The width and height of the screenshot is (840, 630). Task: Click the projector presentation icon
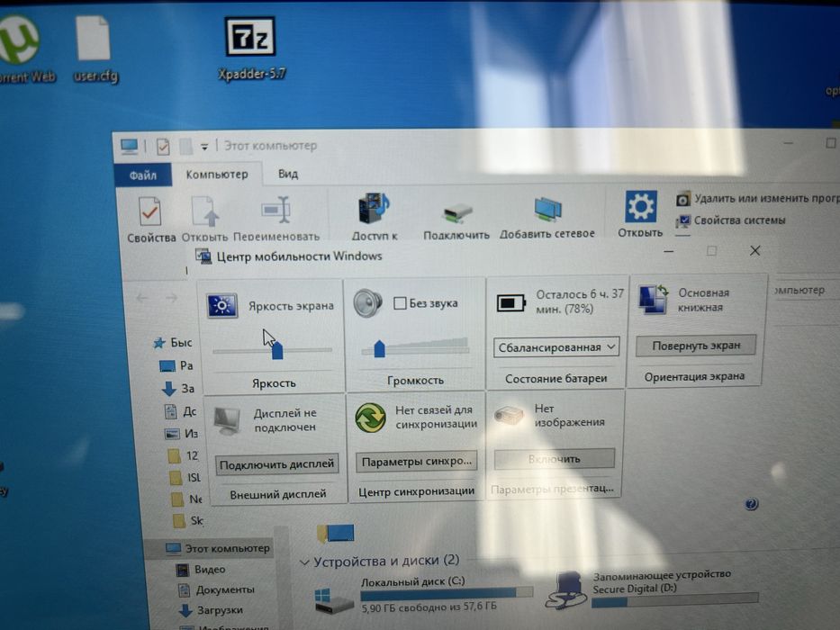509,415
